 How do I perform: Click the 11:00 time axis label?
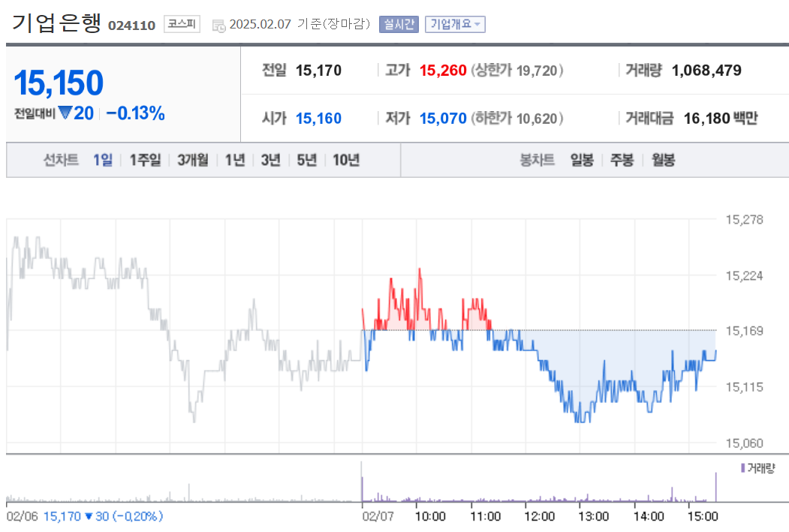coord(486,516)
